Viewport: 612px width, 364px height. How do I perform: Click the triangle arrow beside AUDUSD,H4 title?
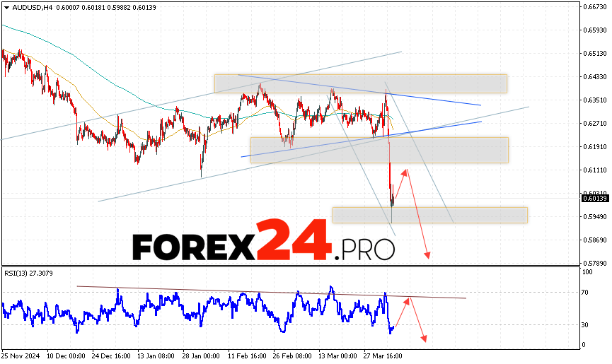pos(5,7)
